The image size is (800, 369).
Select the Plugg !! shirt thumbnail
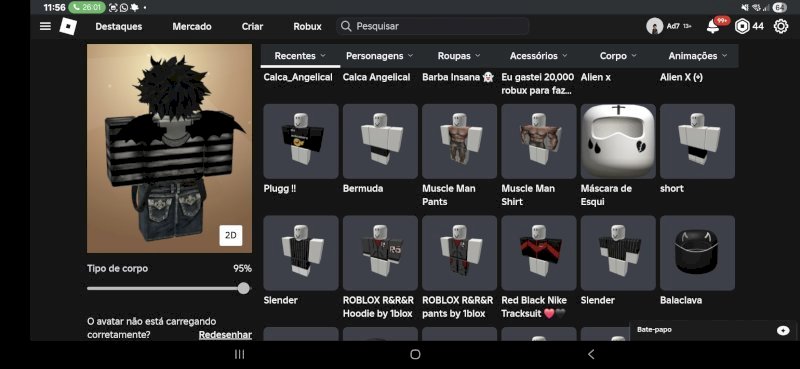pyautogui.click(x=301, y=141)
